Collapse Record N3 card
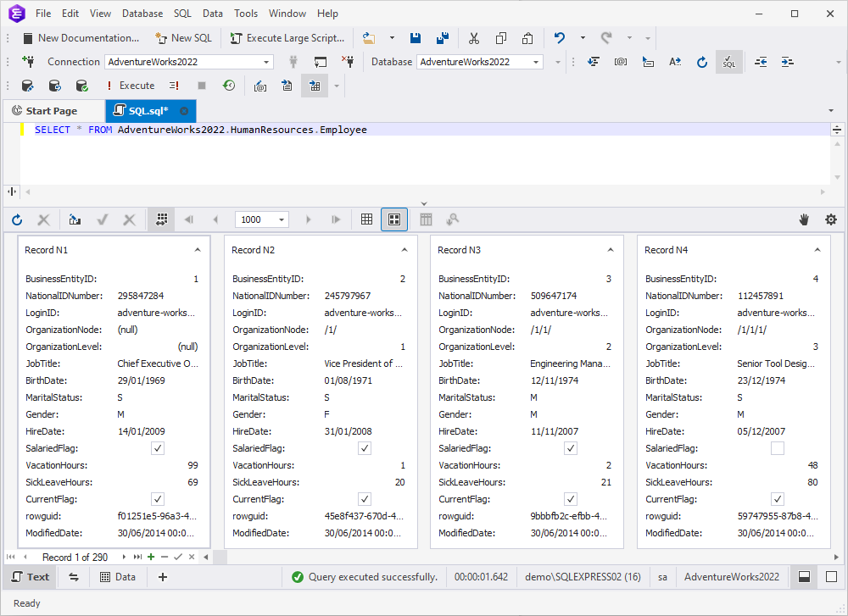 point(611,250)
